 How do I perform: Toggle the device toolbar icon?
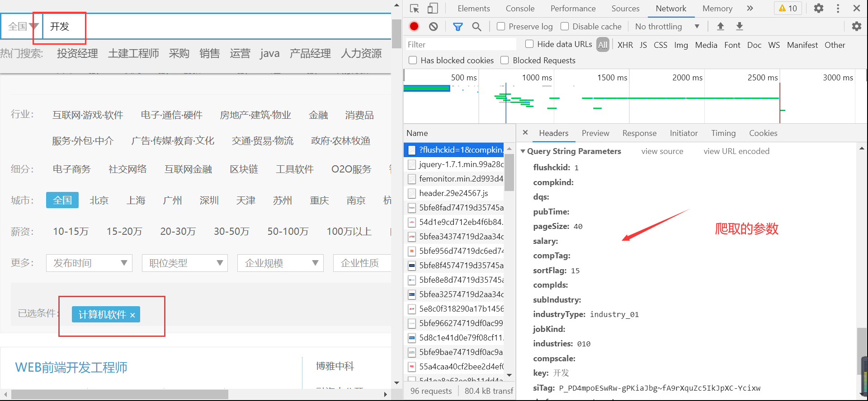point(433,9)
